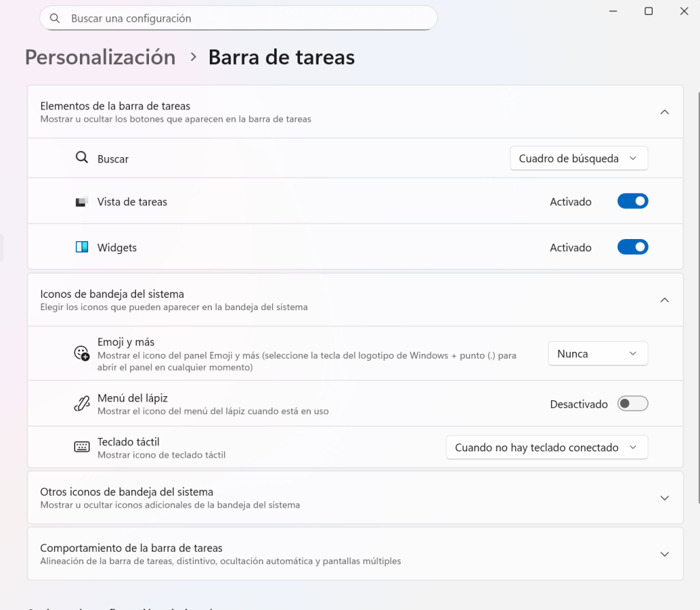Collapse the Iconos de bandeja del sistema section
The height and width of the screenshot is (610, 700).
664,300
